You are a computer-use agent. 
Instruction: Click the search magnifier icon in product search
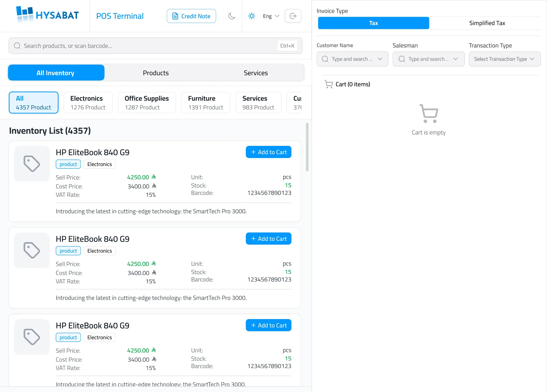click(x=17, y=46)
